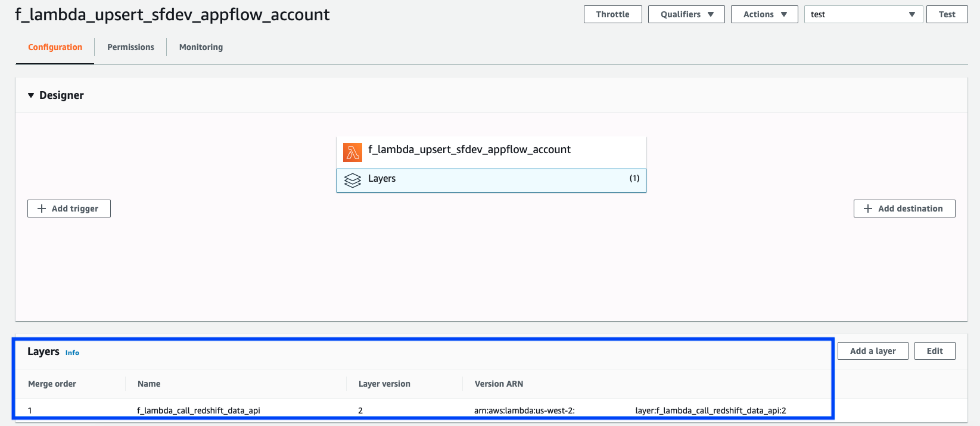Click the Add trigger button
Image resolution: width=980 pixels, height=426 pixels.
coord(69,209)
